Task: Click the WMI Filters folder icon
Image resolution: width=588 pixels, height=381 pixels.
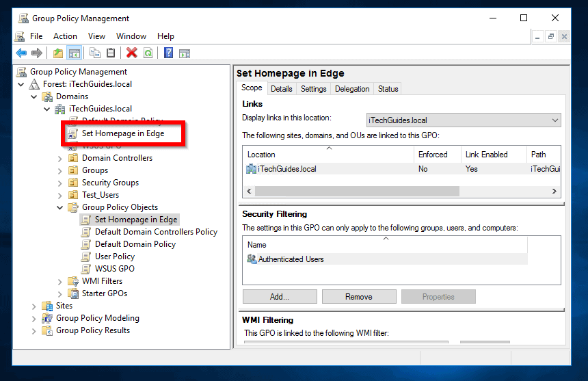Action: point(73,281)
